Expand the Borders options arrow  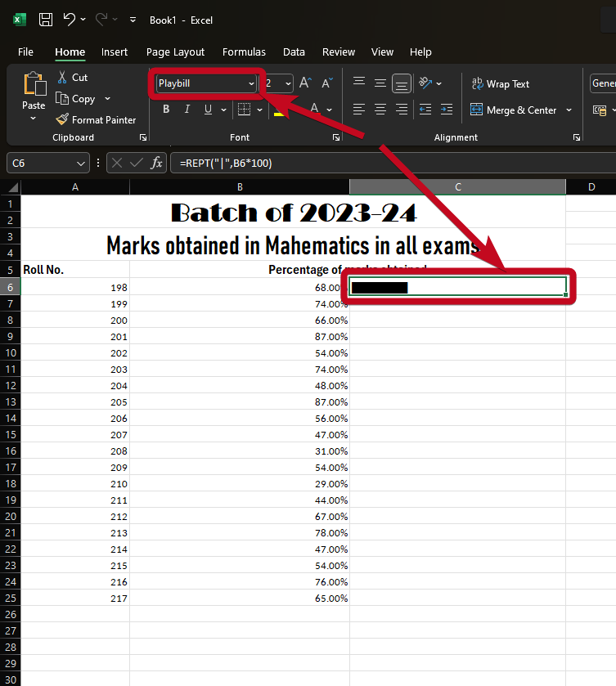259,110
